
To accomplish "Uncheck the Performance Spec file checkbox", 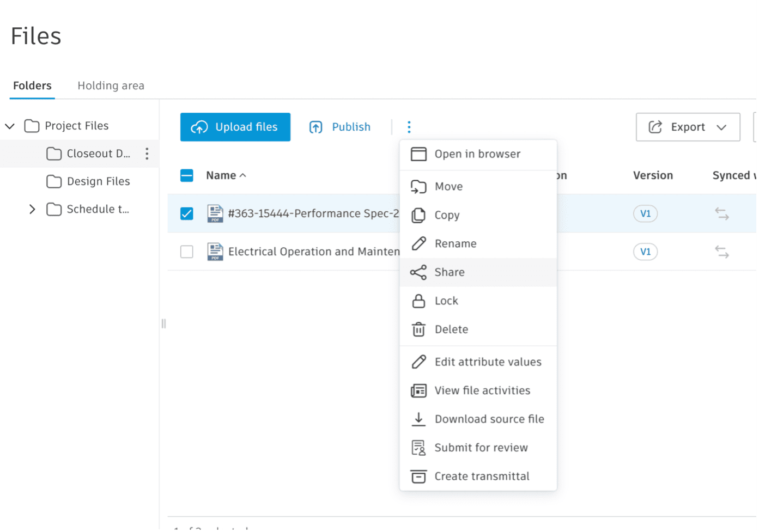I will (x=187, y=213).
